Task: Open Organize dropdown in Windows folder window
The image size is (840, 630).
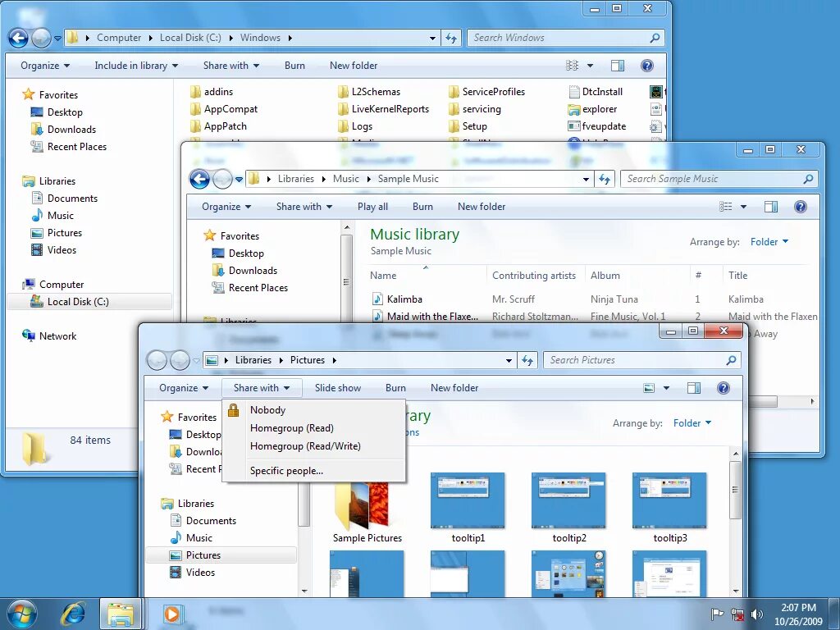Action: coord(45,66)
